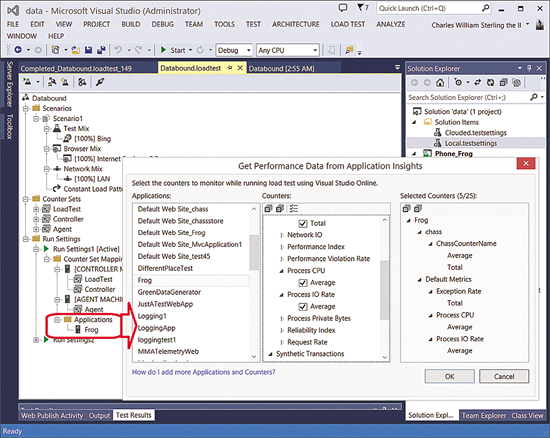This screenshot has height=438, width=550.
Task: Click the Navigate Backward toolbar icon
Action: pyautogui.click(x=18, y=50)
